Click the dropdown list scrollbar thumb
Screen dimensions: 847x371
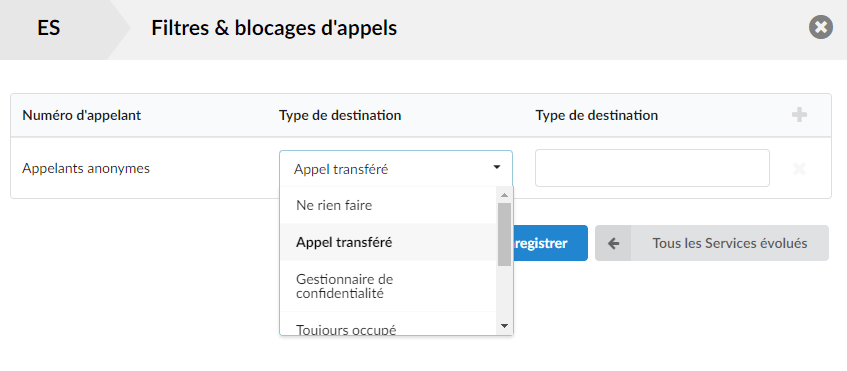pos(505,234)
